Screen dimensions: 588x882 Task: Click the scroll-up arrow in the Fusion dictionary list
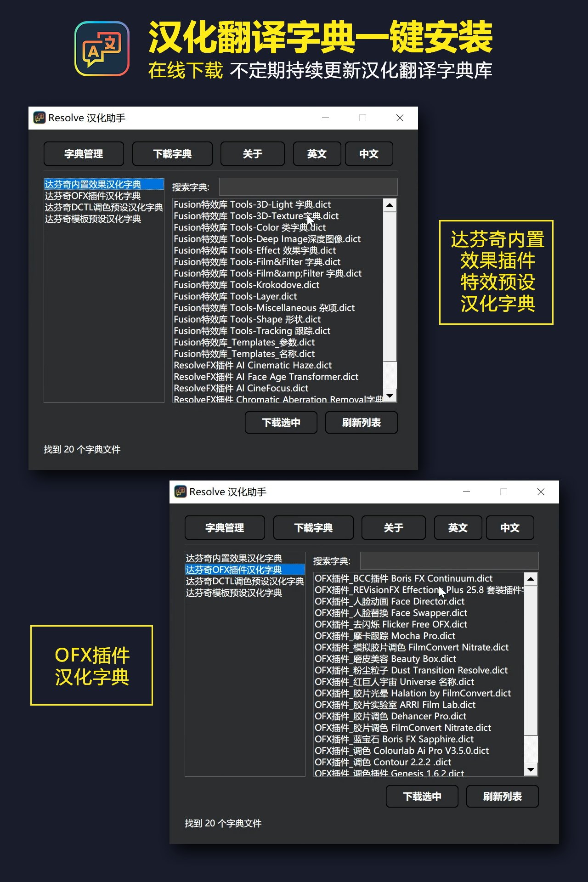(390, 205)
